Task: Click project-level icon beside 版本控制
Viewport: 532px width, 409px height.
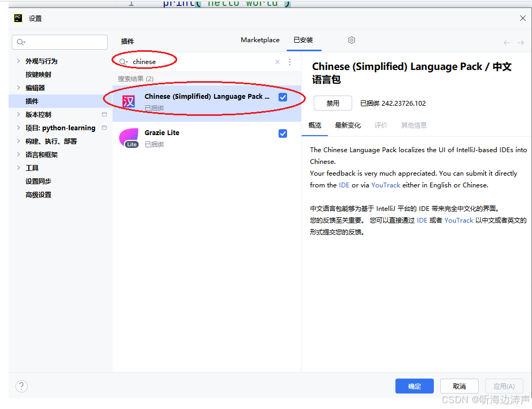Action: (104, 114)
